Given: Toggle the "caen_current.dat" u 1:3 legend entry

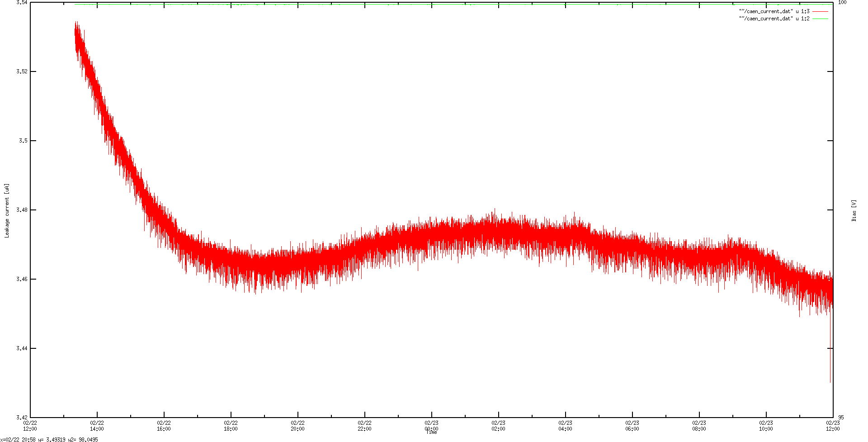Looking at the screenshot, I should [x=783, y=11].
